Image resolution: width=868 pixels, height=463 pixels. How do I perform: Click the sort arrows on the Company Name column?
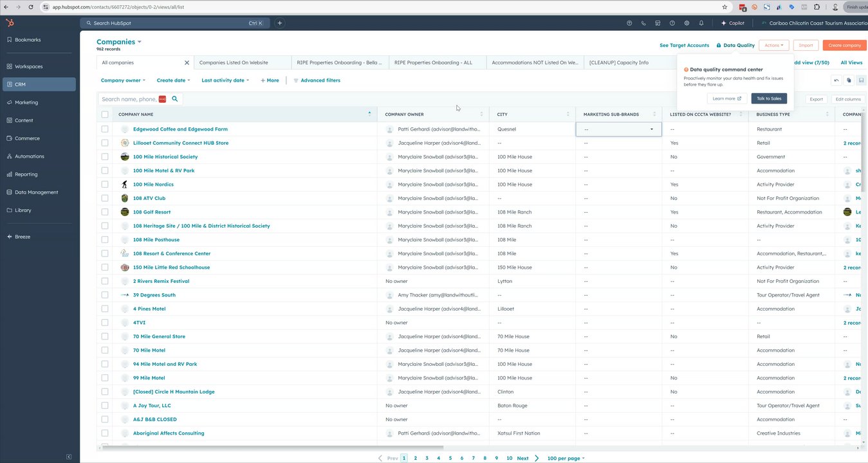click(369, 114)
